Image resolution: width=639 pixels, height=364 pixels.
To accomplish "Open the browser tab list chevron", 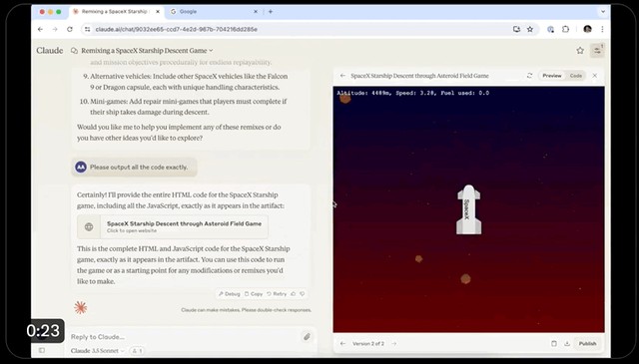I will [603, 12].
